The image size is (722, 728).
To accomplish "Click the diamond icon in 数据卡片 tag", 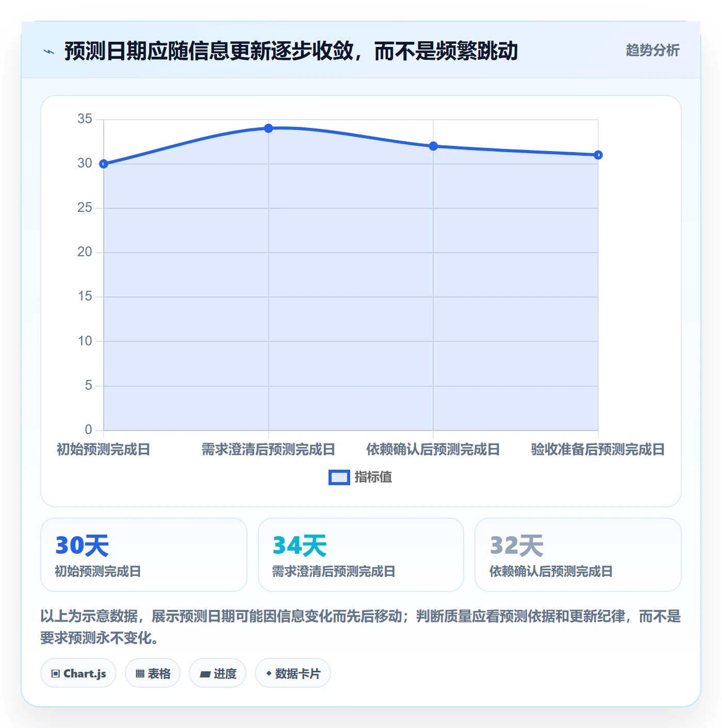I will pos(269,673).
